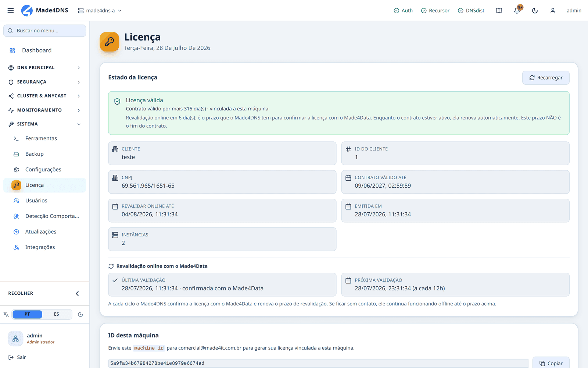Open the user profile icon
Screen dimensions: 588x368
[553, 11]
